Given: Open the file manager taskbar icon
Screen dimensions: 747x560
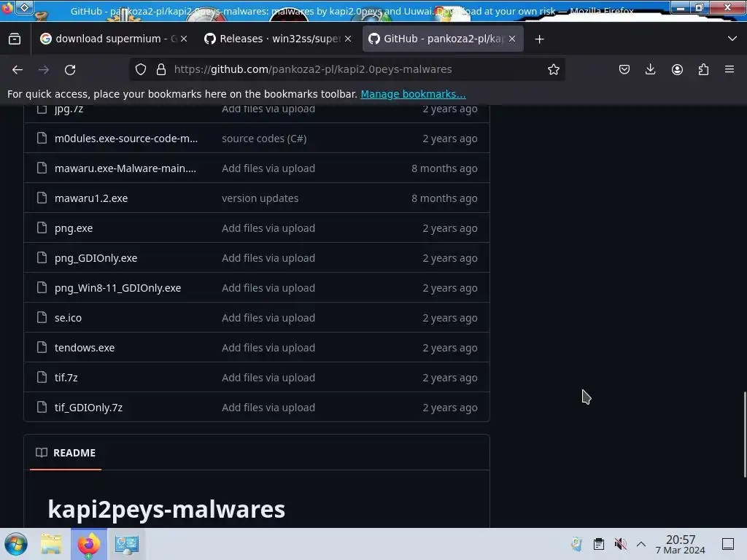Looking at the screenshot, I should pyautogui.click(x=51, y=544).
